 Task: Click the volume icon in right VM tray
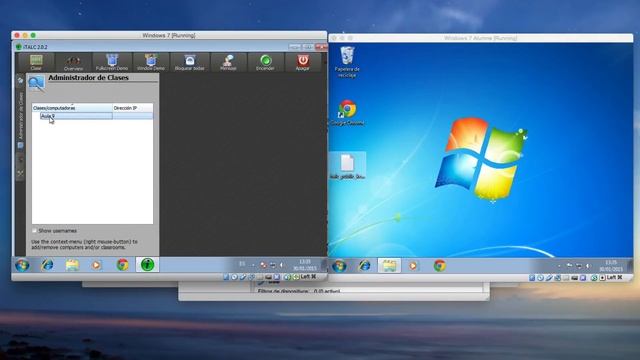click(x=588, y=266)
